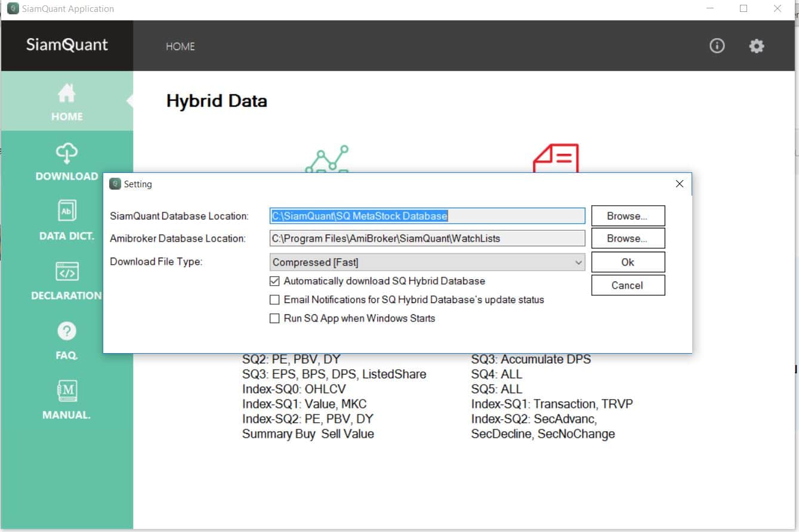Uncheck Automatically download SQ Hybrid Database

point(274,281)
